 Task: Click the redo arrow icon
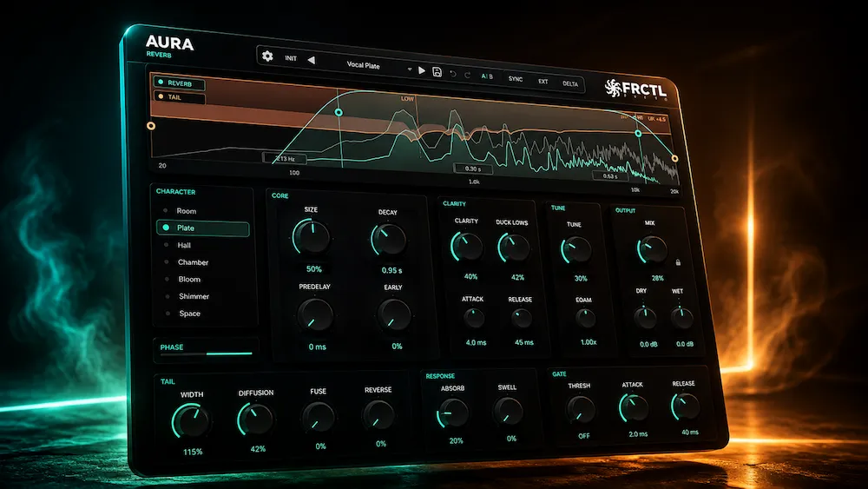point(467,75)
